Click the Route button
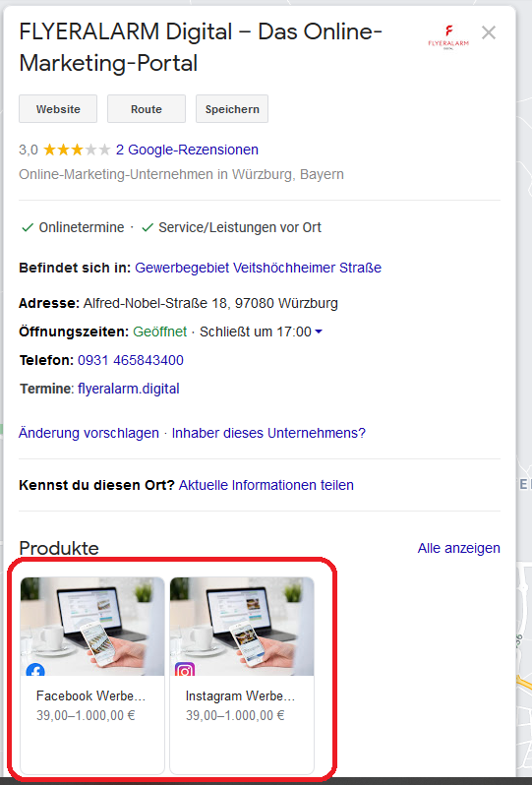Image resolution: width=532 pixels, height=785 pixels. 147,108
